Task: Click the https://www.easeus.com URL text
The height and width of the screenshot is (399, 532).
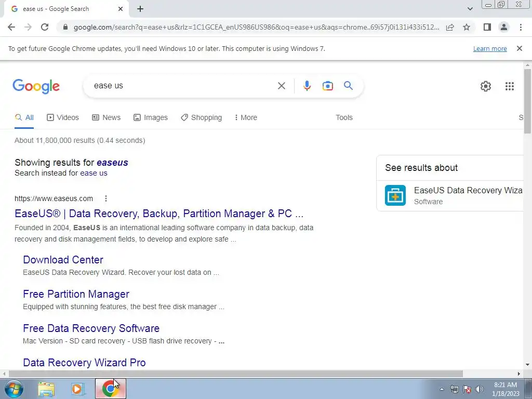Action: tap(54, 198)
